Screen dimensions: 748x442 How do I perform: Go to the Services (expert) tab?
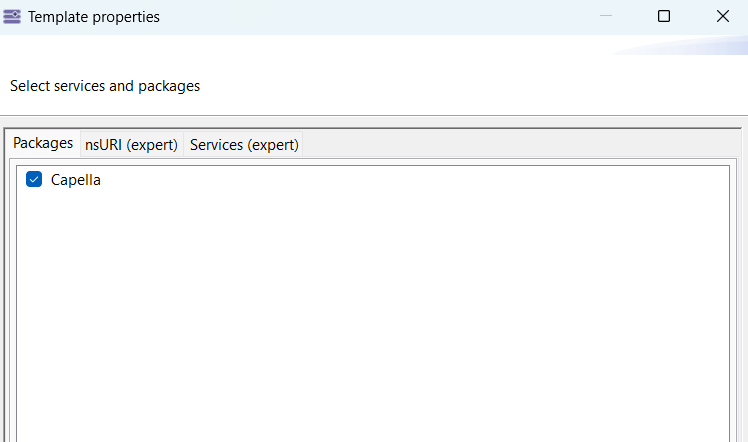tap(244, 145)
